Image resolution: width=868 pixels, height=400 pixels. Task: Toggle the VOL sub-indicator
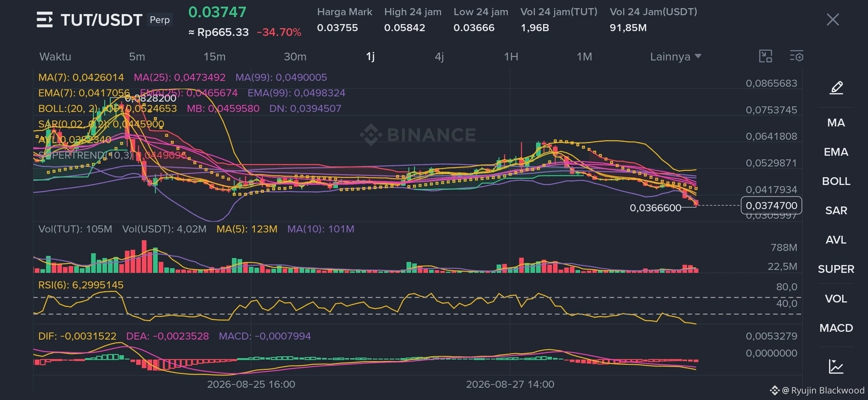(x=836, y=299)
